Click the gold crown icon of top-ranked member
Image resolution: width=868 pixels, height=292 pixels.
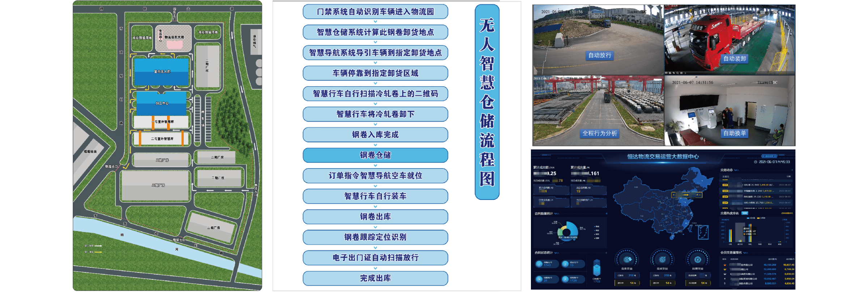725,265
